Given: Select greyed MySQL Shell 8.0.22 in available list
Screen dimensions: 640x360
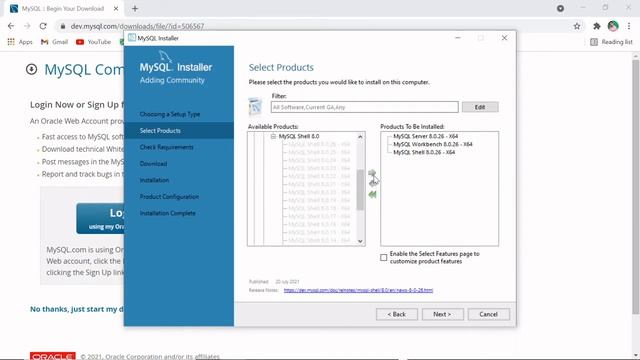Looking at the screenshot, I should (x=319, y=176).
